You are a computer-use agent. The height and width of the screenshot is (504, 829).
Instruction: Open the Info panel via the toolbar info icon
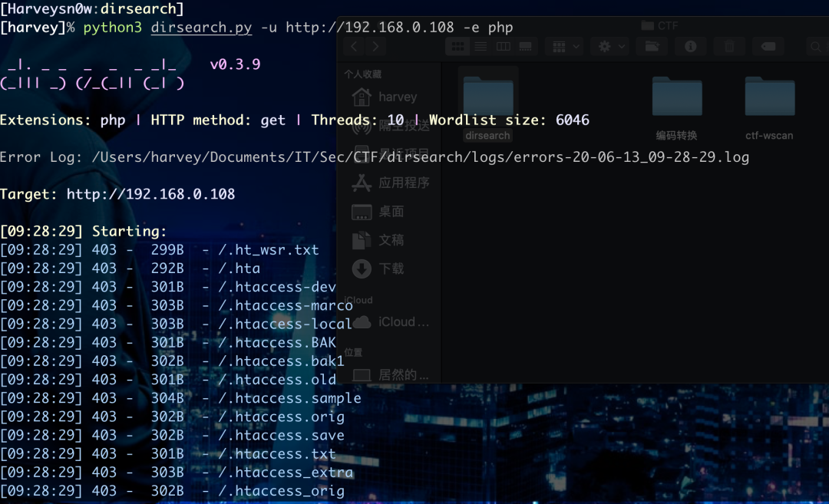tap(690, 46)
